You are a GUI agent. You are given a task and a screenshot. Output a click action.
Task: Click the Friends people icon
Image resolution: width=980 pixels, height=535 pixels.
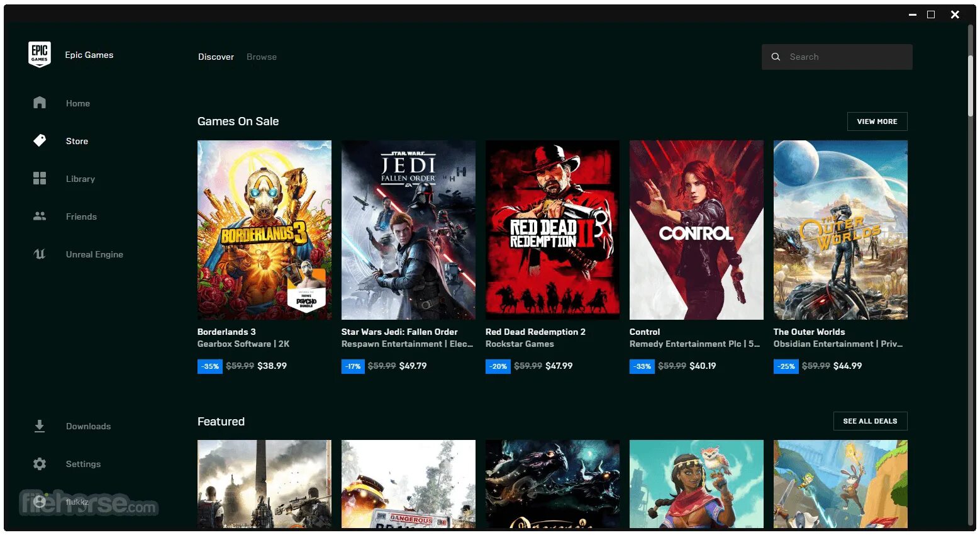pyautogui.click(x=40, y=216)
